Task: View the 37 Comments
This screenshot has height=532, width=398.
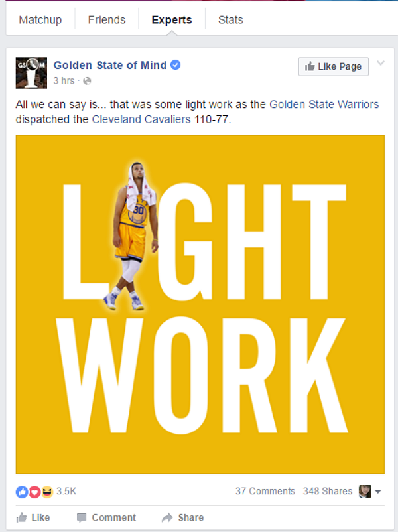Action: pyautogui.click(x=265, y=492)
